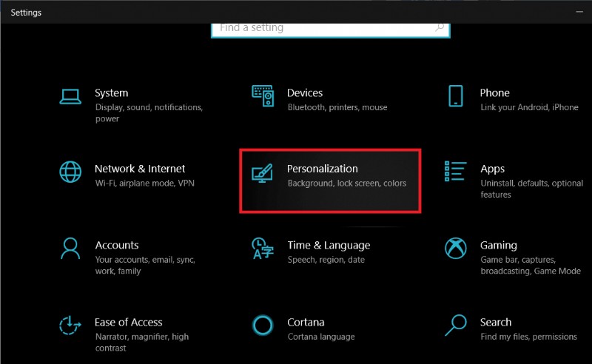Image resolution: width=592 pixels, height=364 pixels.
Task: Open the Apps settings title
Action: pyautogui.click(x=493, y=169)
